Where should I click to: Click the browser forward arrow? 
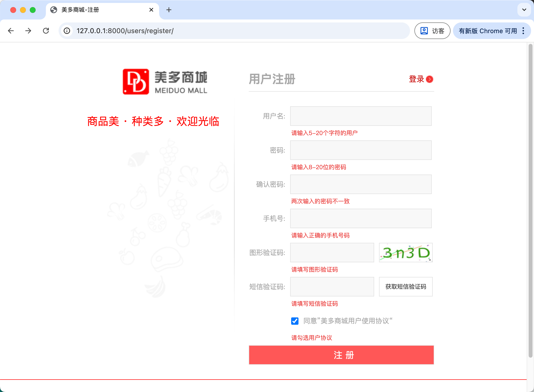(28, 31)
